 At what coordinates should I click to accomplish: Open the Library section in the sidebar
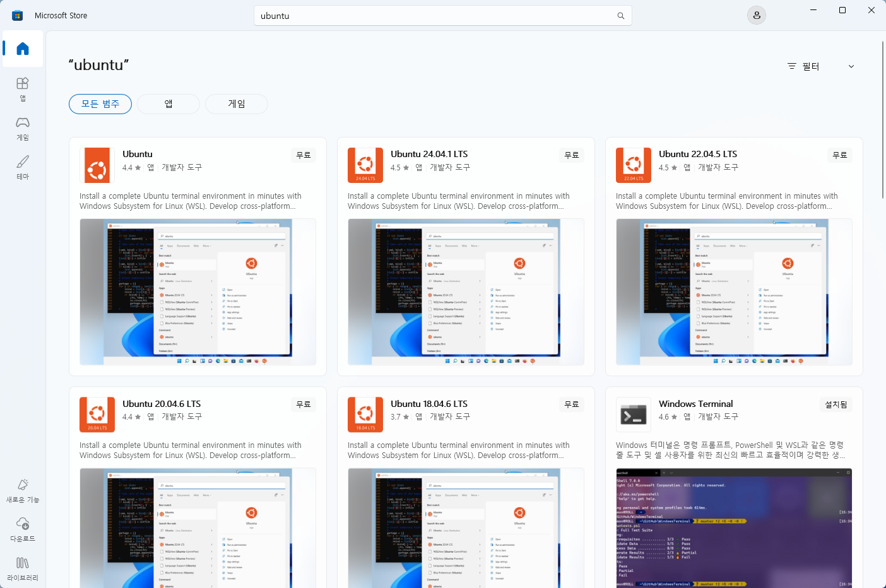(23, 568)
